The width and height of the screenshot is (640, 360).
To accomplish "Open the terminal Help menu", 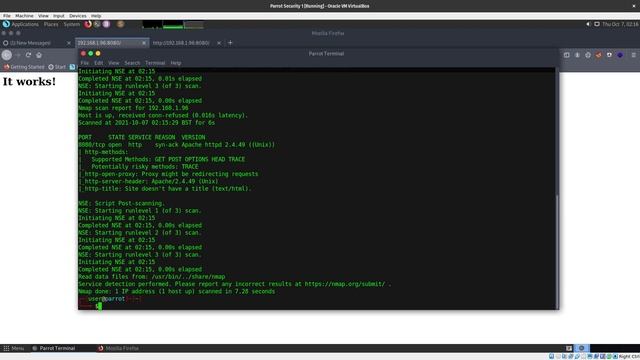I will pyautogui.click(x=176, y=63).
